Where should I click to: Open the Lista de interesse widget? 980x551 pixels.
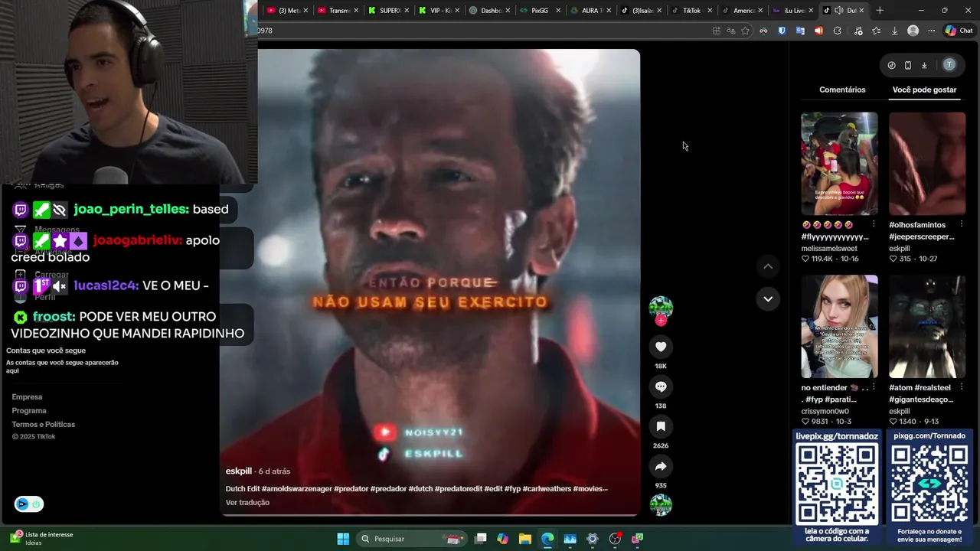(x=41, y=539)
